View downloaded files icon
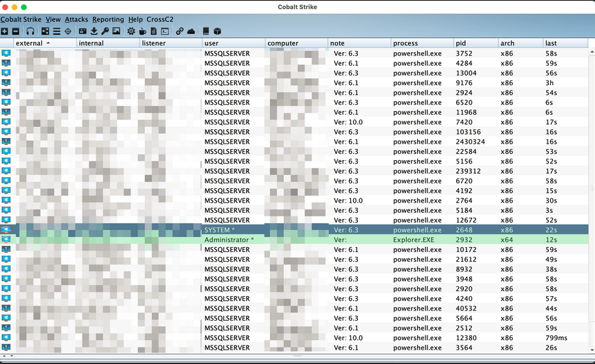The height and width of the screenshot is (364, 595). (93, 31)
